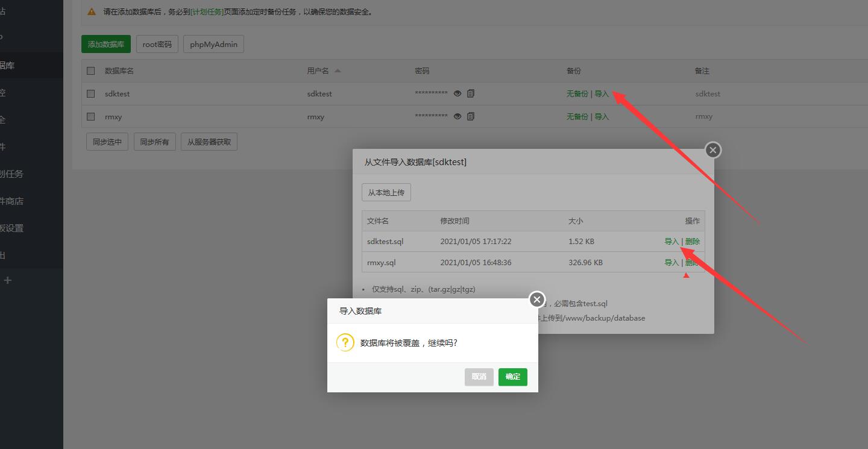Click the green 添加数据库 button

pos(106,44)
